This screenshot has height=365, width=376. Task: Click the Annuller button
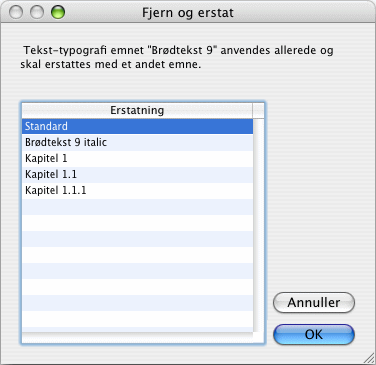314,303
